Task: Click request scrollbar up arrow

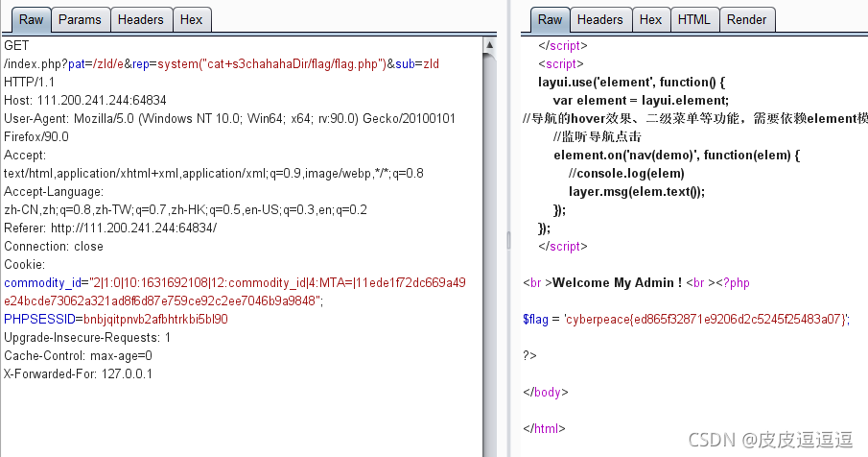Action: tap(489, 45)
